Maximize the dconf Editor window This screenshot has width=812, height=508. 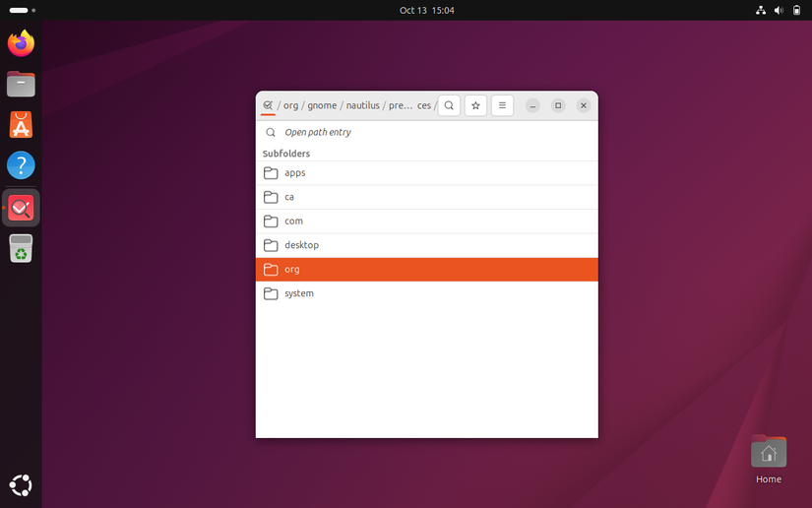[x=558, y=105]
